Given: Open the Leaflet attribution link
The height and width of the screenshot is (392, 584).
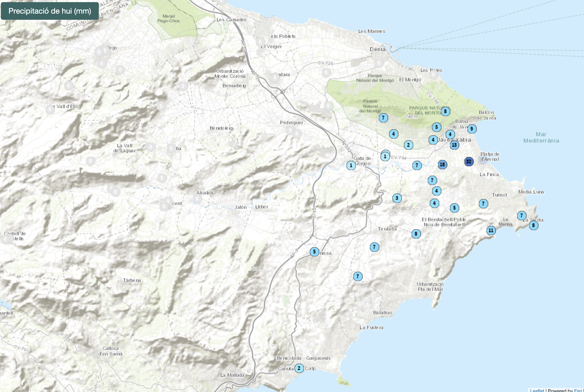Looking at the screenshot, I should click(x=537, y=390).
